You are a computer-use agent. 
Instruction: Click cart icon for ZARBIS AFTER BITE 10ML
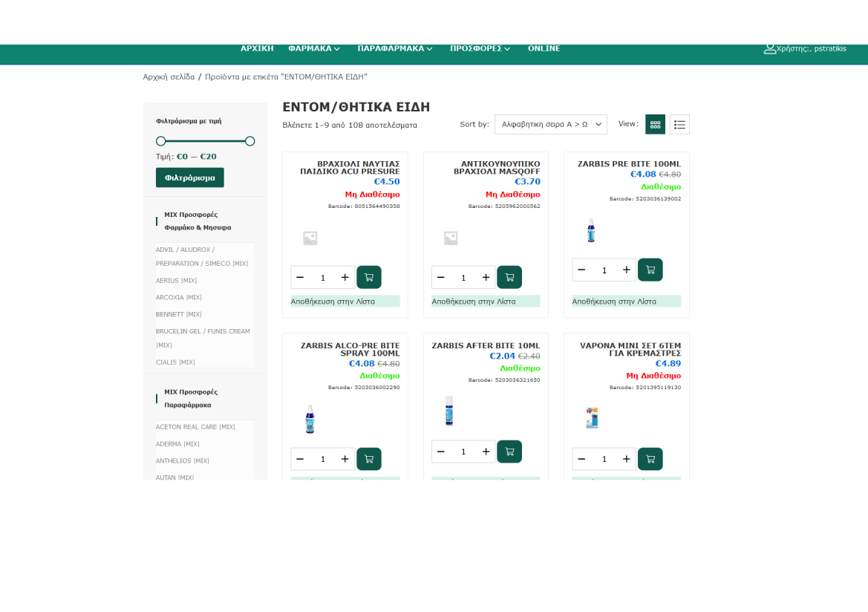click(509, 452)
